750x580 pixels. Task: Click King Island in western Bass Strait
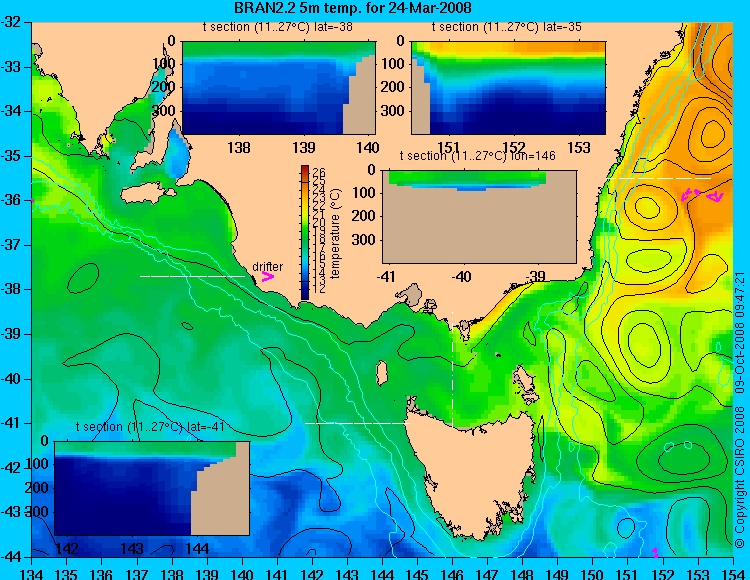[381, 373]
